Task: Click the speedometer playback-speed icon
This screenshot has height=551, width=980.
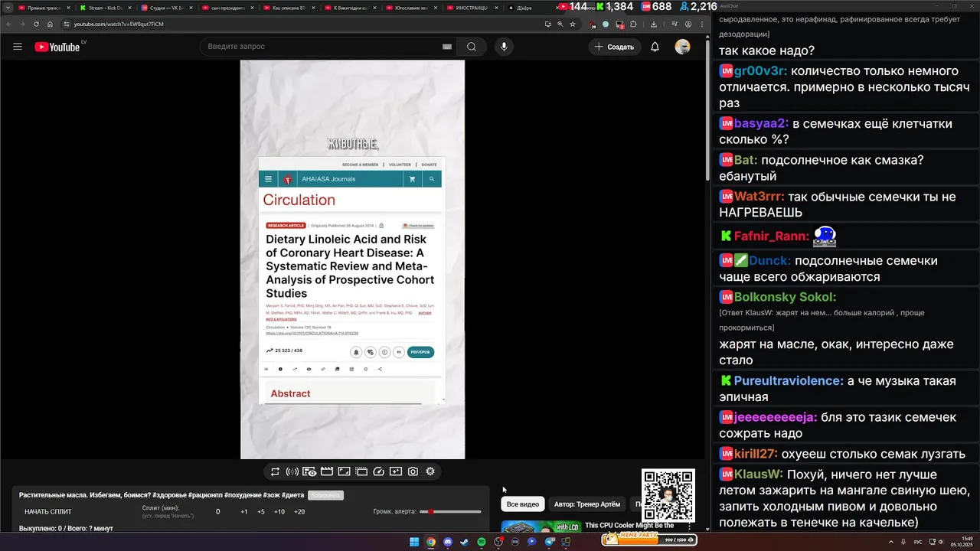Action: 378,471
